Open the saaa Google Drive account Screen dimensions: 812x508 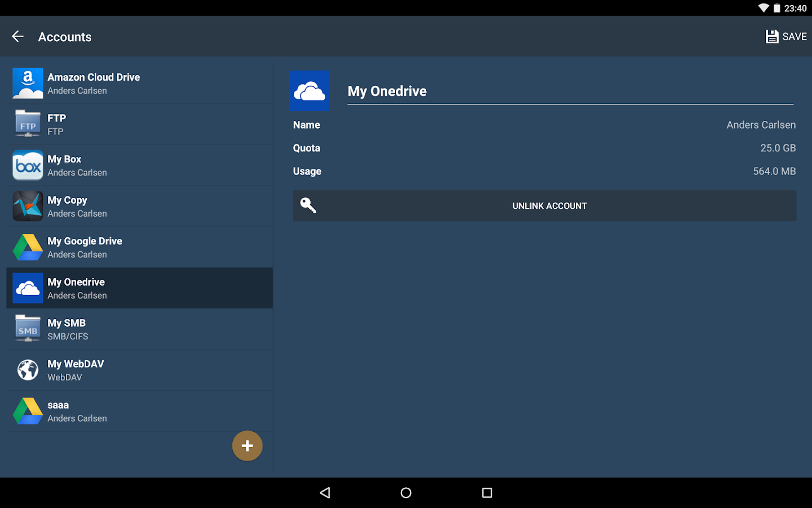[x=138, y=410]
